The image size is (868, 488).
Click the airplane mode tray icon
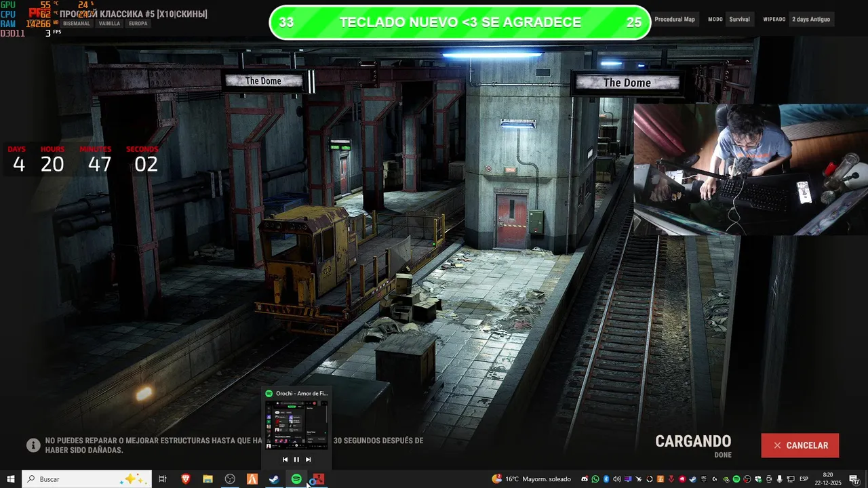coord(639,479)
